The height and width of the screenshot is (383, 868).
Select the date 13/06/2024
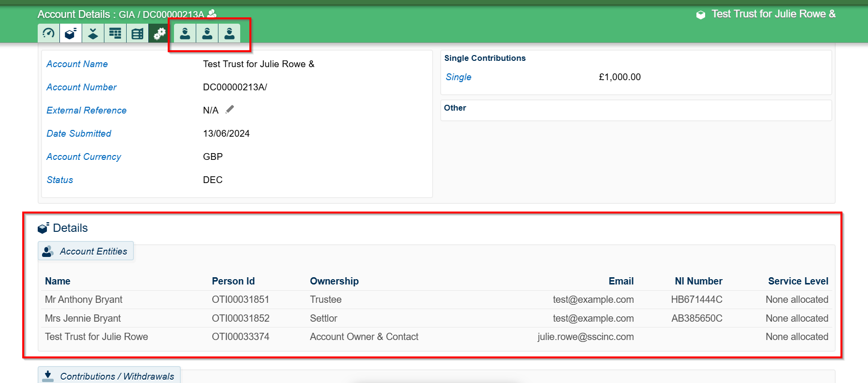(226, 134)
